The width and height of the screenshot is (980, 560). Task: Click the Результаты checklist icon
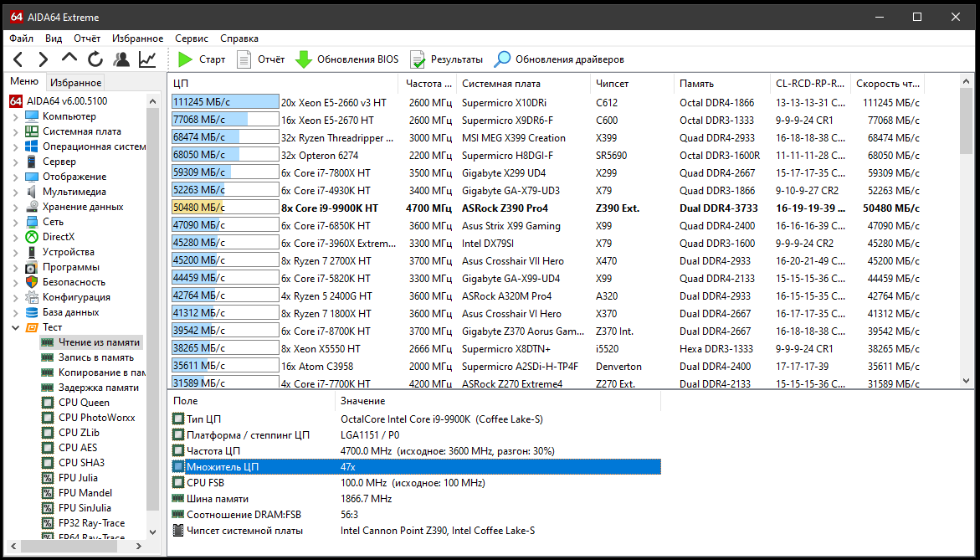coord(418,59)
